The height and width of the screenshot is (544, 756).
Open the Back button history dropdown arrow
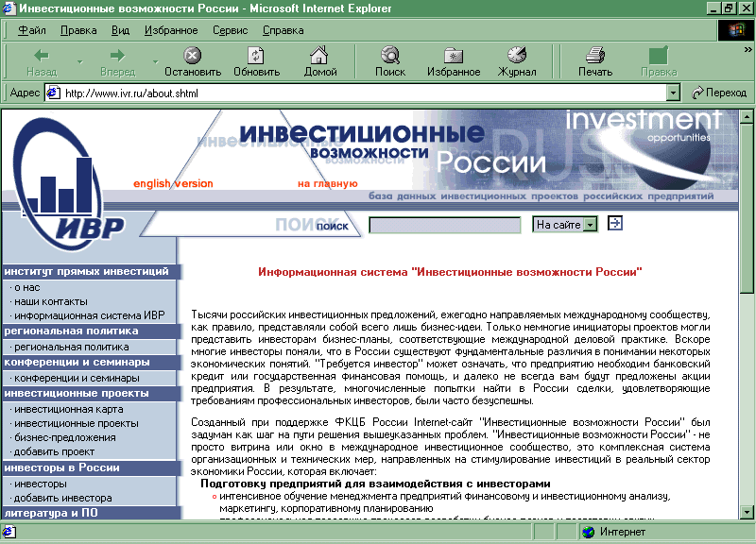coord(79,62)
